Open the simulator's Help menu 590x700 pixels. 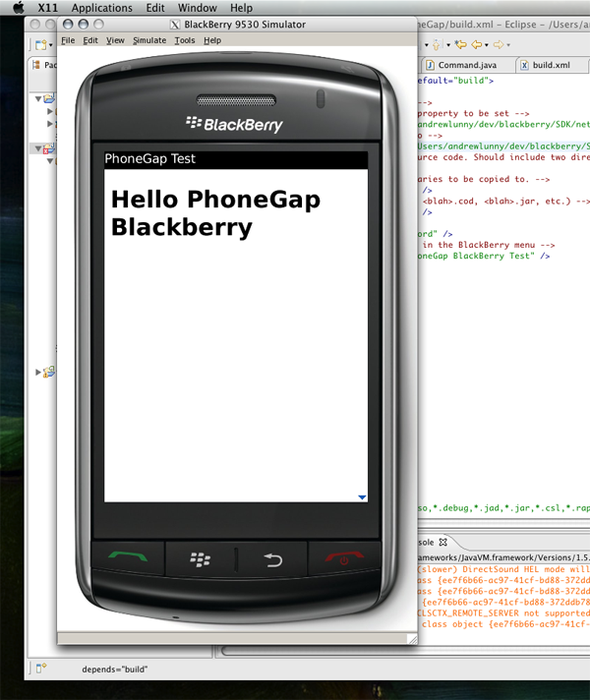coord(212,40)
